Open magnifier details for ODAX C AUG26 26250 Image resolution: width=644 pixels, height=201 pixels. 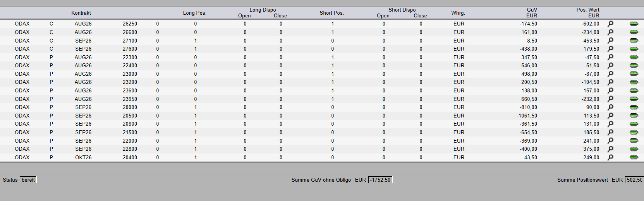(x=610, y=24)
